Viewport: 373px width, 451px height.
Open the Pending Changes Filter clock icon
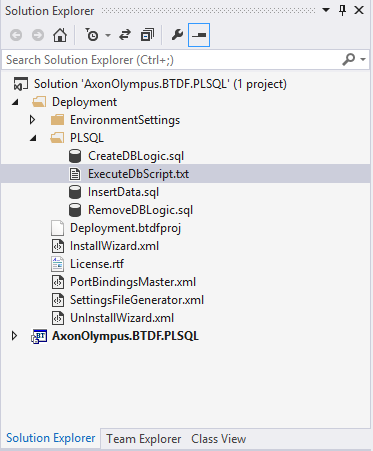(92, 35)
